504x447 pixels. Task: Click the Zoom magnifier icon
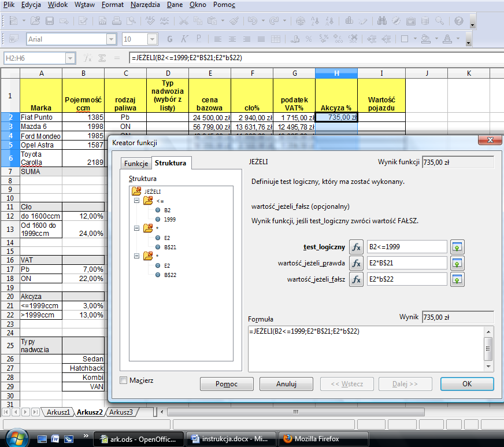point(439,21)
